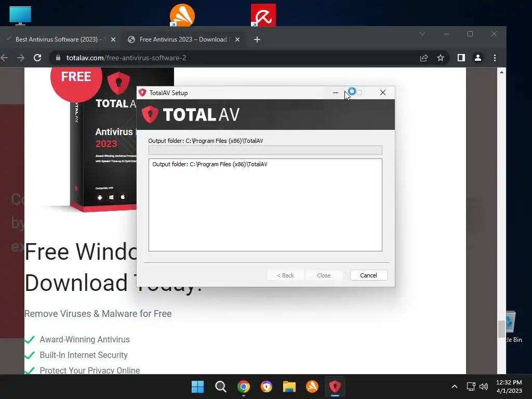Select the This PC desktop icon
The height and width of the screenshot is (399, 532).
click(20, 16)
